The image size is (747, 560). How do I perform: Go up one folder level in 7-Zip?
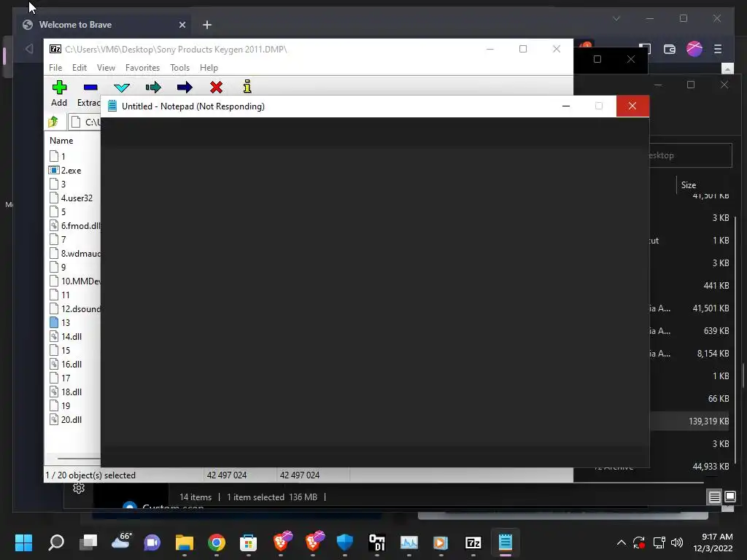pyautogui.click(x=53, y=122)
